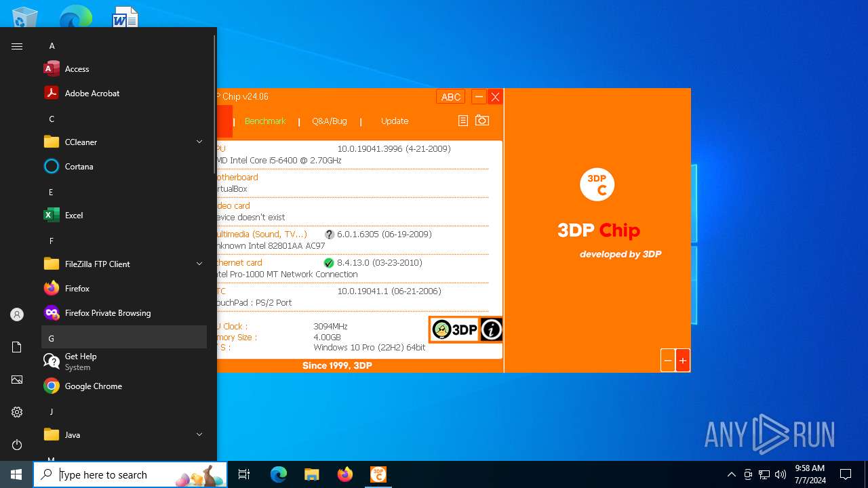Open Firefox from the app list
Viewport: 868px width, 488px height.
[124, 289]
